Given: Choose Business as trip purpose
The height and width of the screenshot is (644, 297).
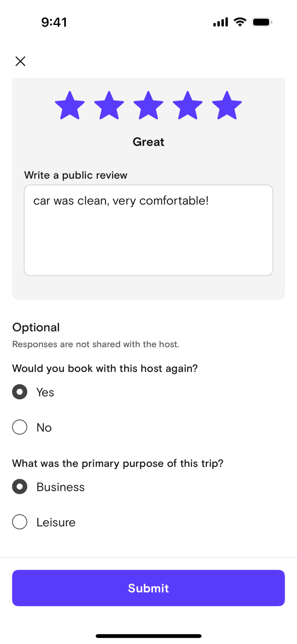Looking at the screenshot, I should [20, 487].
